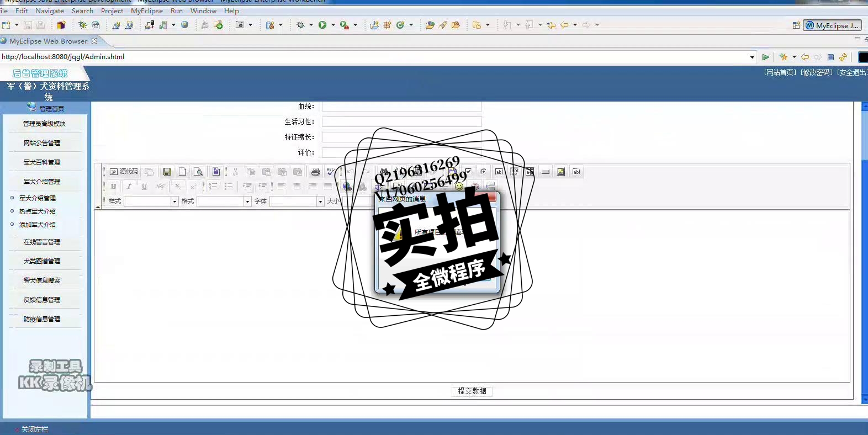Click the editor Templates icon
Viewport: 868px width, 435px height.
pyautogui.click(x=216, y=172)
